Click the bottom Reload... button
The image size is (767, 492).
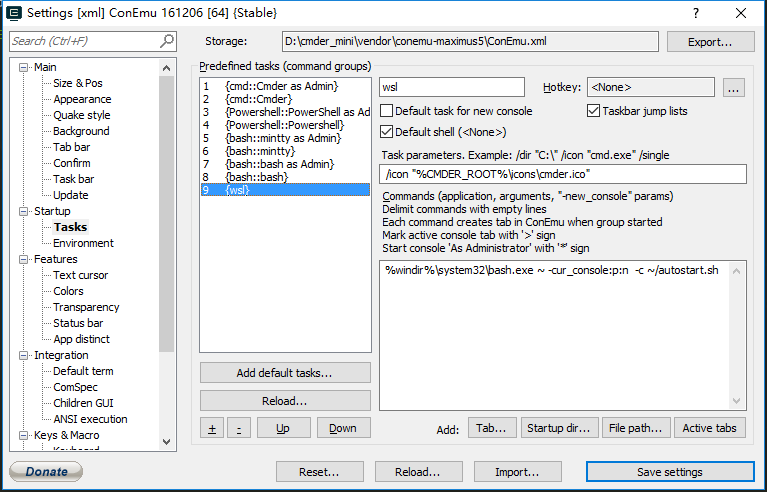pos(418,472)
